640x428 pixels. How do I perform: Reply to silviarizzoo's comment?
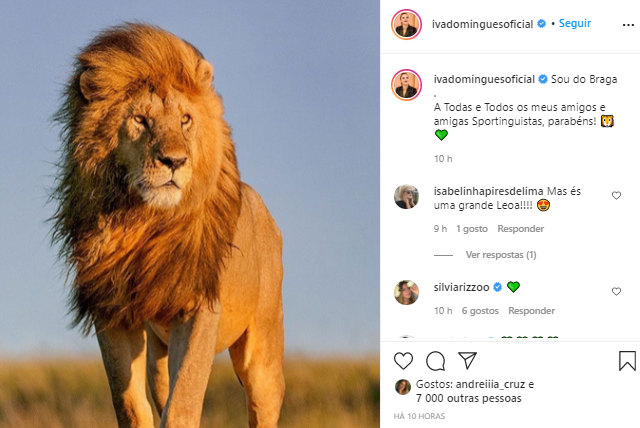[531, 311]
